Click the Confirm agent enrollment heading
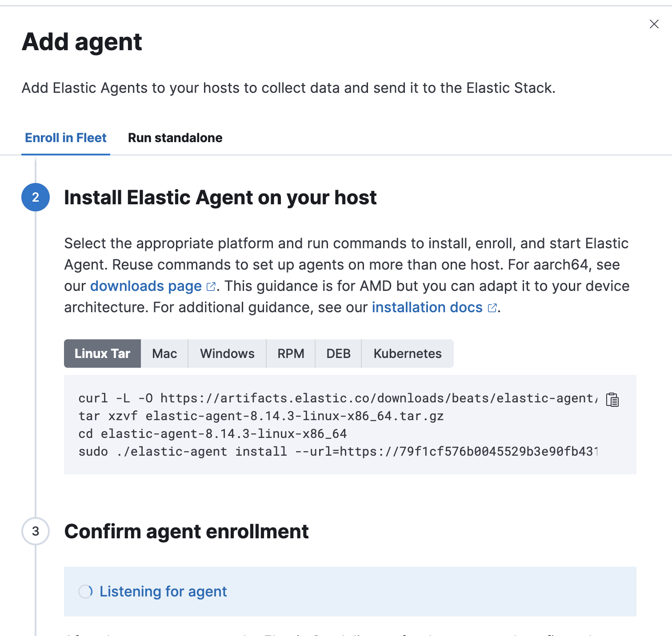The height and width of the screenshot is (636, 672). coord(186,531)
